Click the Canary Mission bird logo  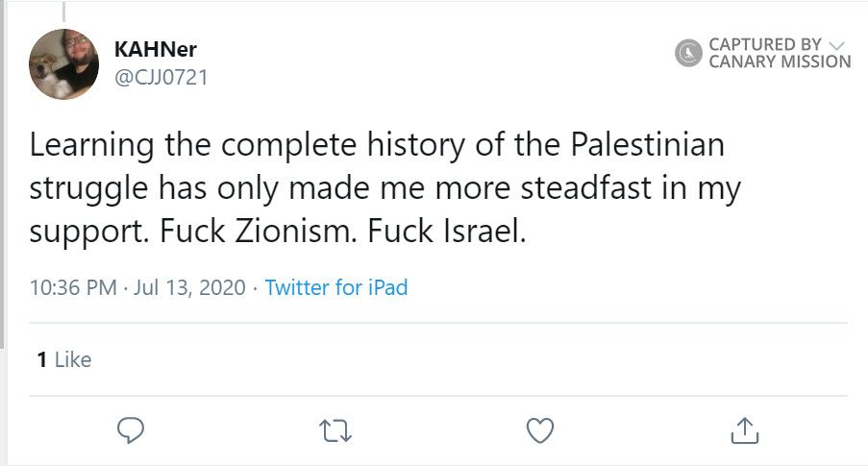point(688,53)
